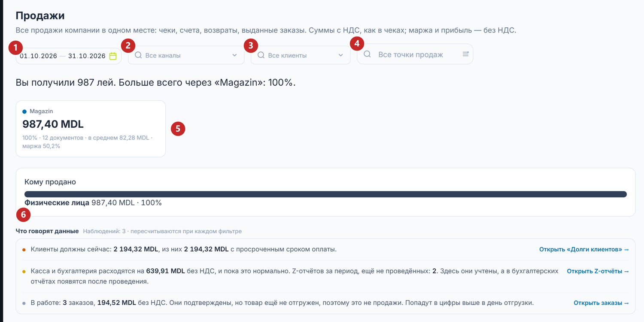Open the «Все точки продаж» selector

(415, 54)
